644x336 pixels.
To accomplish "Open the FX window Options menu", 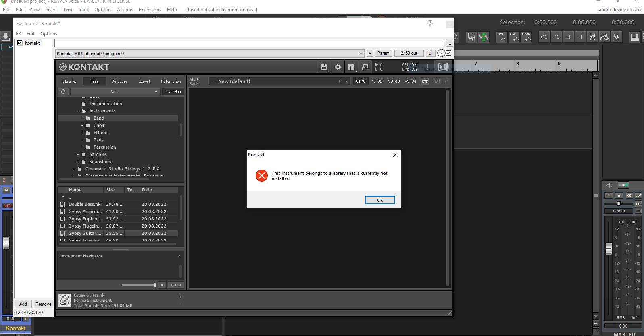I will [49, 34].
